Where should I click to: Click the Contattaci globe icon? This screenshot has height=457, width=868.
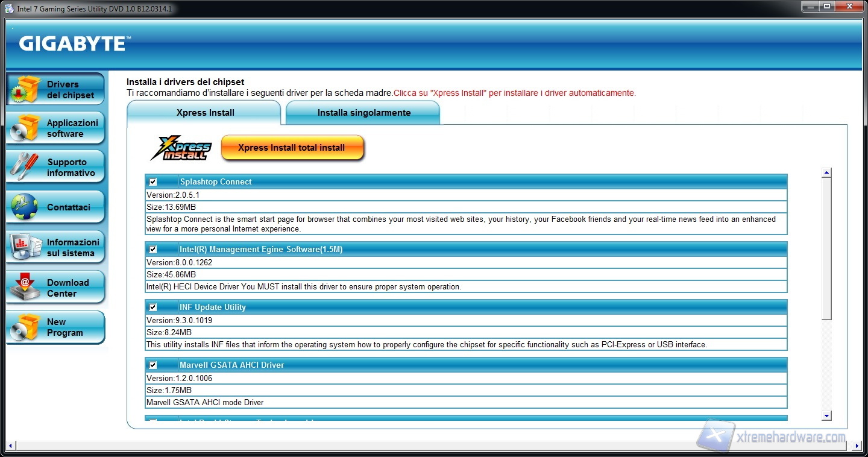(x=25, y=207)
